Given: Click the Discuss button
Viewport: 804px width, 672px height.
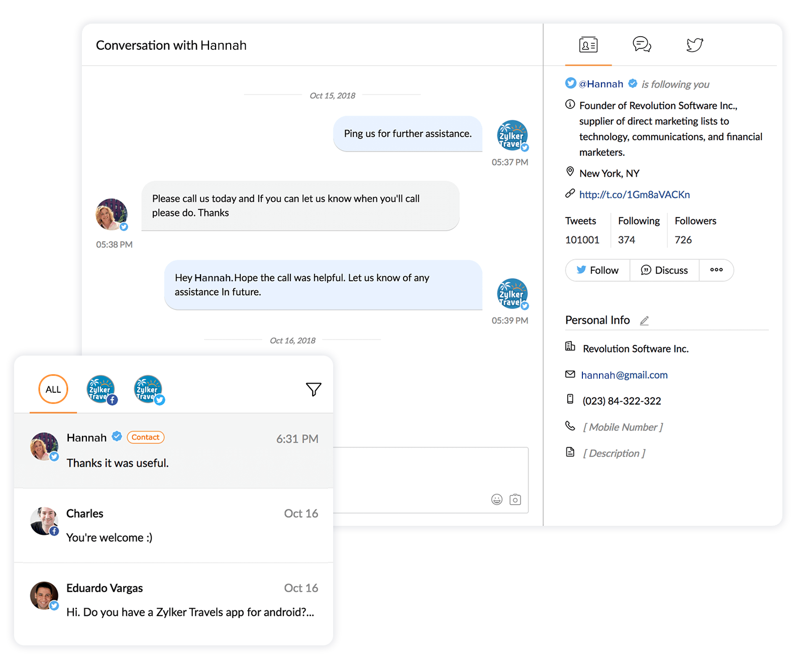Looking at the screenshot, I should coord(664,270).
